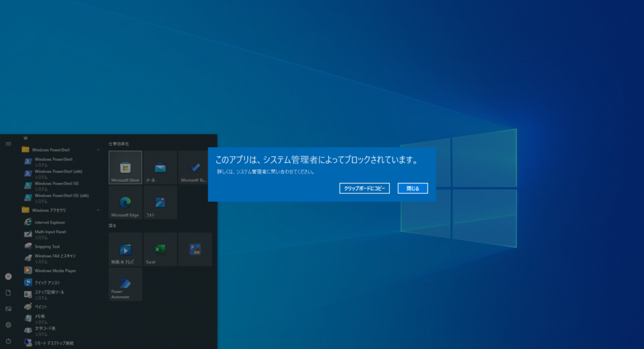Screen dimensions: 644x349
Task: Open the Start menu hamburger menu
Action: coord(8,144)
